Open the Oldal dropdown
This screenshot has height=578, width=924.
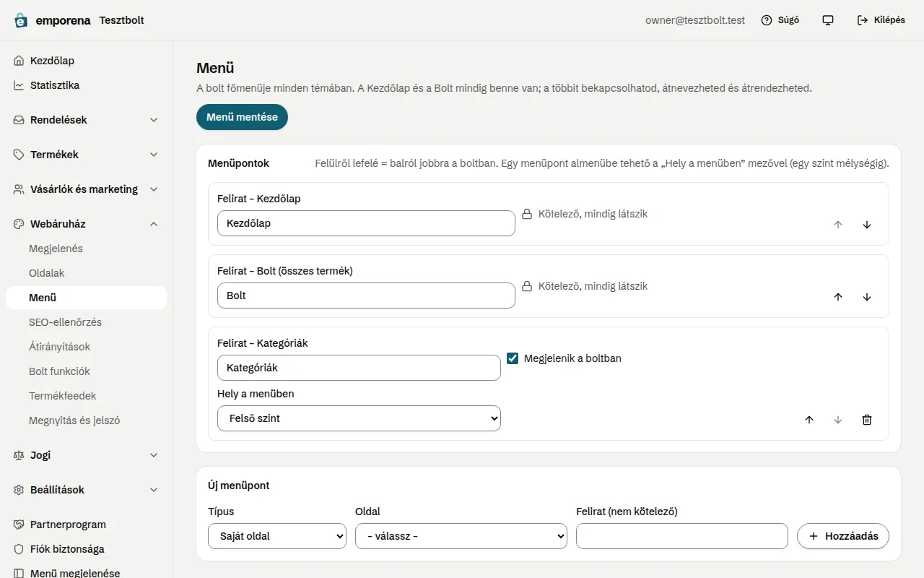click(461, 536)
